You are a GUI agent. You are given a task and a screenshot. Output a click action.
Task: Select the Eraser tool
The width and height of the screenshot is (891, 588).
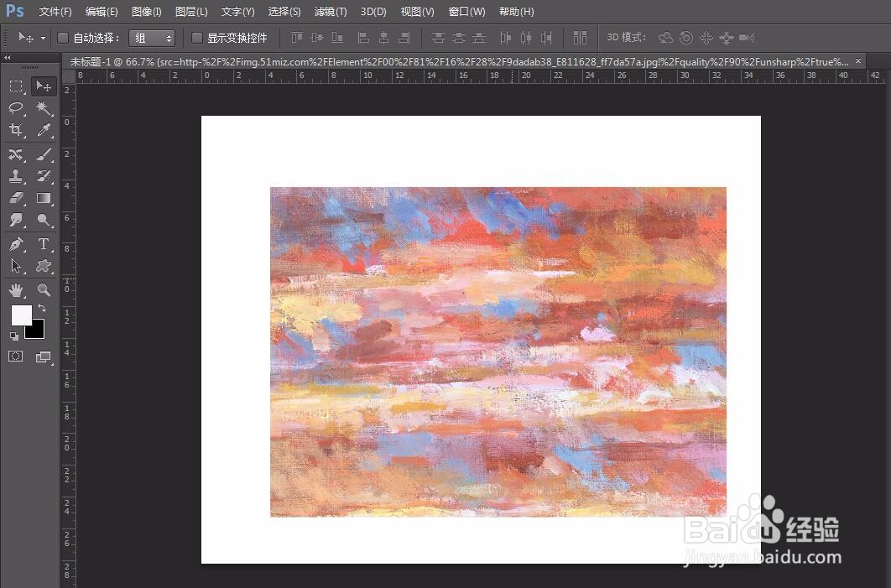(x=16, y=198)
